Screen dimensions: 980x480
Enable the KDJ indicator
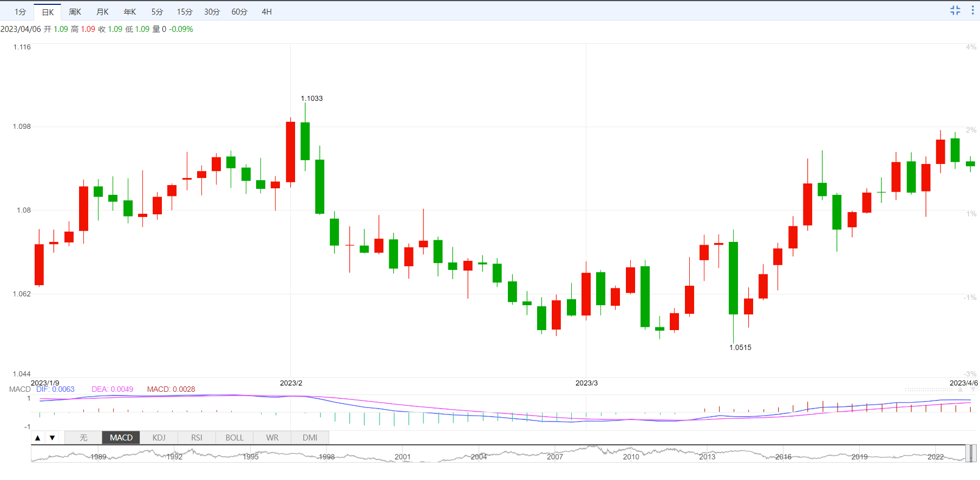click(x=159, y=438)
